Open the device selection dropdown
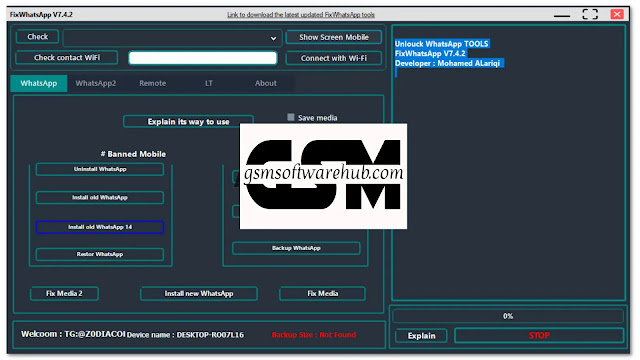Image resolution: width=640 pixels, height=360 pixels. (x=172, y=38)
